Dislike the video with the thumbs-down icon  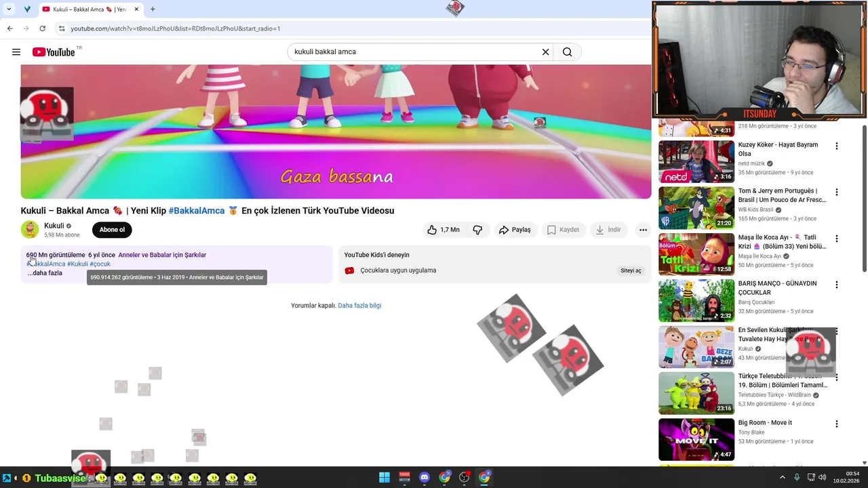coord(477,230)
